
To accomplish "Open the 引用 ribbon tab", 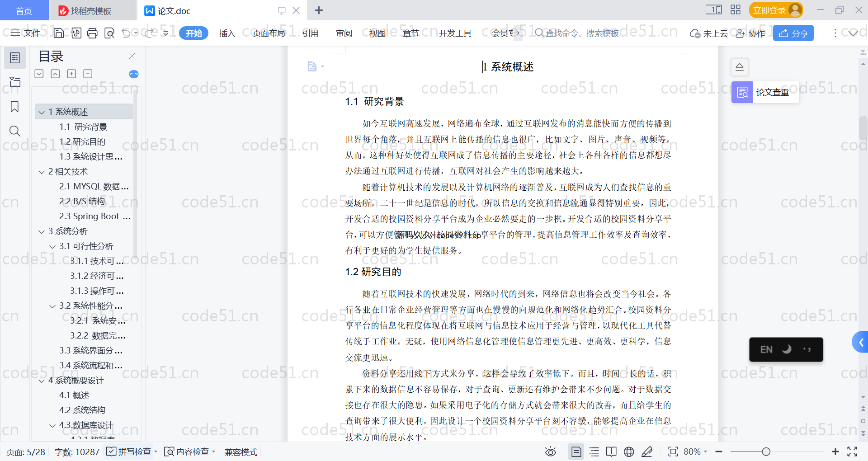I will click(x=311, y=33).
